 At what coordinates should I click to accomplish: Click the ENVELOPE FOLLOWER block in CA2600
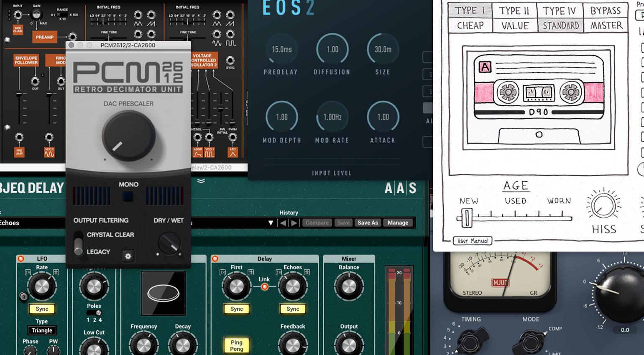point(26,60)
